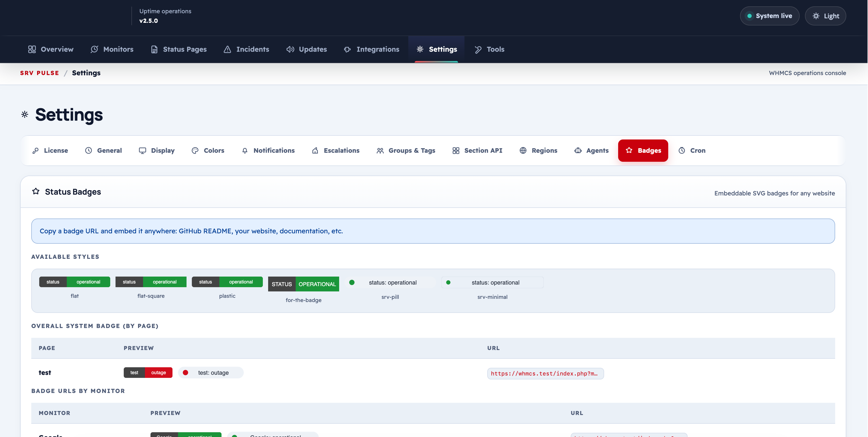Click the SRV PULSE breadcrumb link
Viewport: 868px width, 437px height.
[x=39, y=73]
